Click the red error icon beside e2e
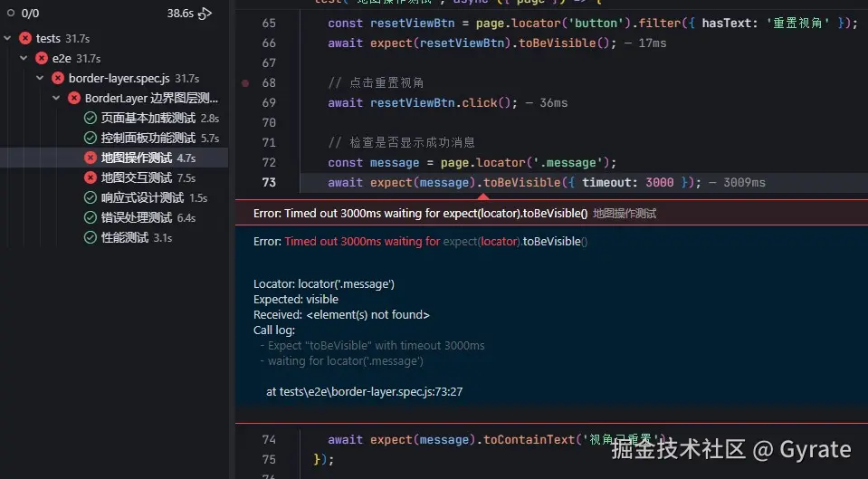Viewport: 868px width, 479px height. 42,59
